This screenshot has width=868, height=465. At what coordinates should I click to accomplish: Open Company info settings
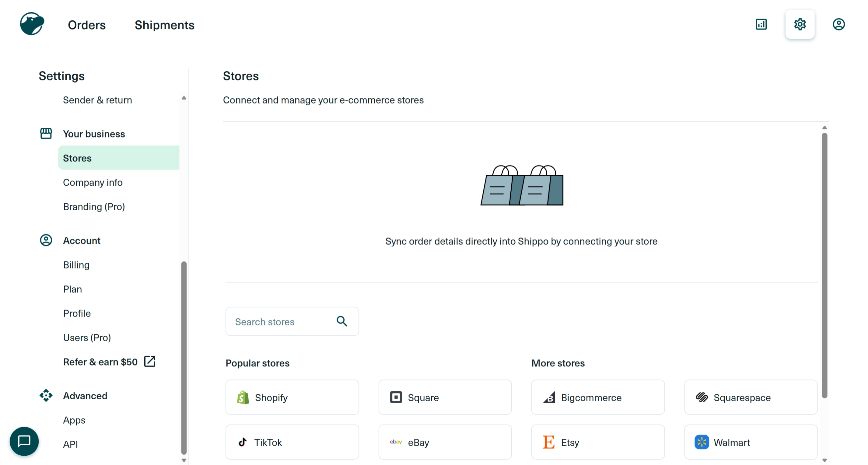coord(93,182)
